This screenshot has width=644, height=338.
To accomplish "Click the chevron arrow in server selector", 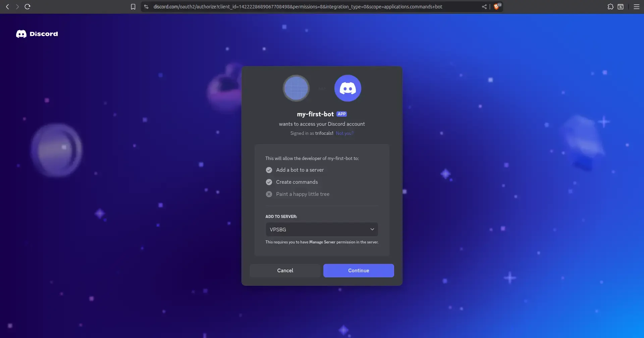I will tap(372, 229).
